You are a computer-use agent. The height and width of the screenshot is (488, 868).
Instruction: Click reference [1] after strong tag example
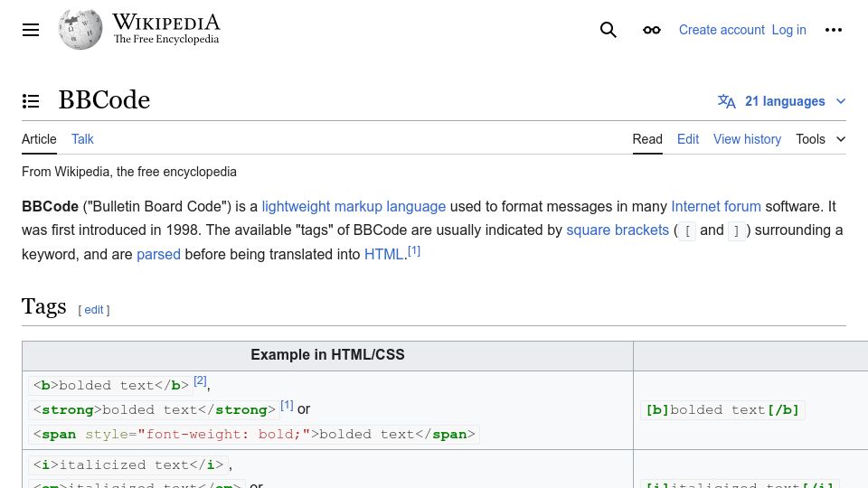pos(287,405)
